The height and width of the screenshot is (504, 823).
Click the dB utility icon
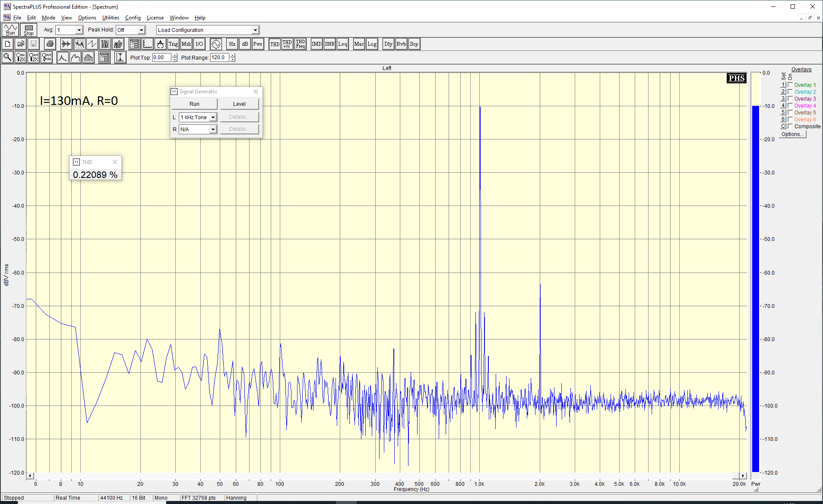(x=245, y=44)
